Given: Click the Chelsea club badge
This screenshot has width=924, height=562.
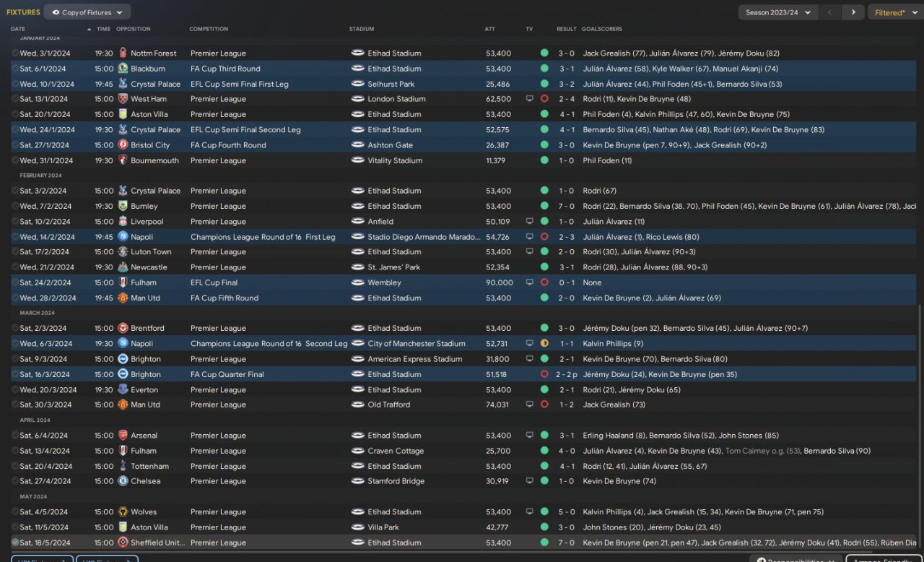Looking at the screenshot, I should [123, 481].
